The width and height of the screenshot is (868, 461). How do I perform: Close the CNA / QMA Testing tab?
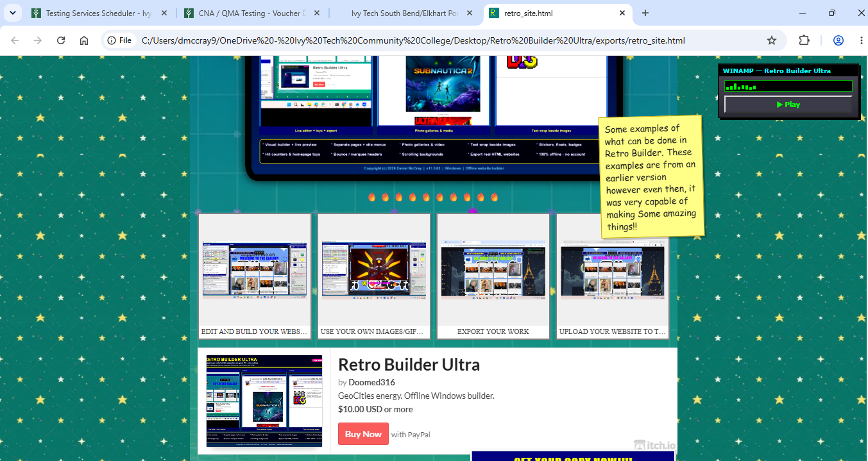coord(316,13)
